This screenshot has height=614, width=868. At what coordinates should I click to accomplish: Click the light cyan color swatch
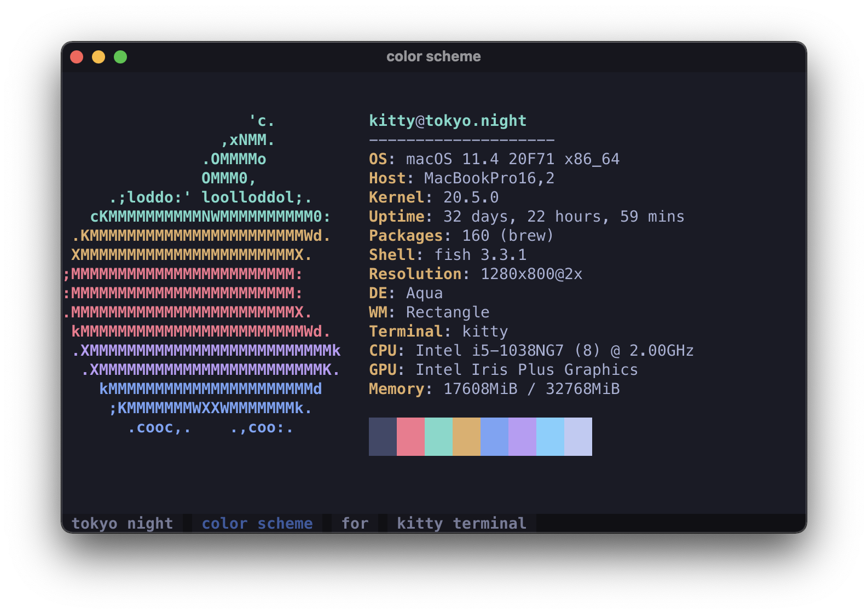tap(550, 437)
